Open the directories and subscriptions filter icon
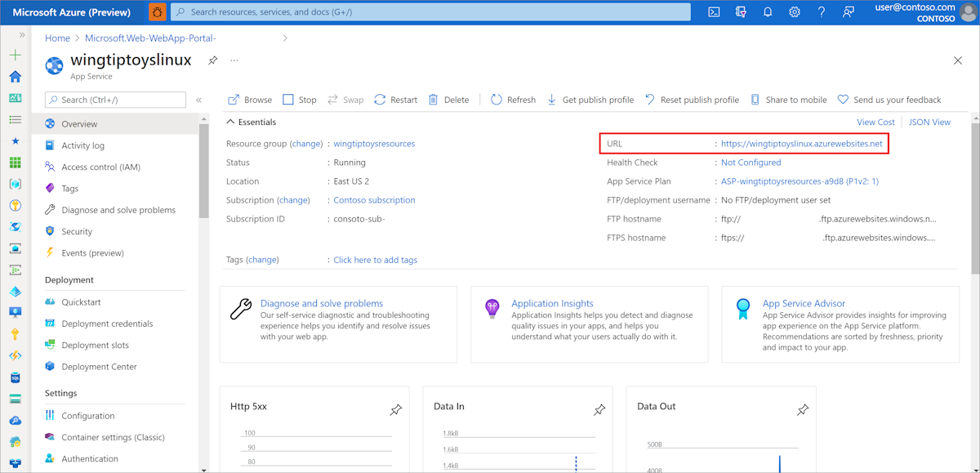 pos(741,11)
